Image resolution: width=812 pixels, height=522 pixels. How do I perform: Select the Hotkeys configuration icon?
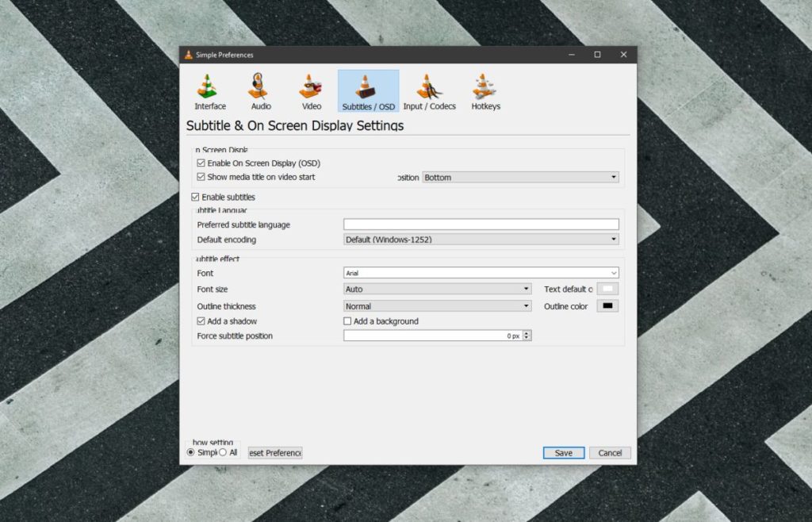coord(485,90)
